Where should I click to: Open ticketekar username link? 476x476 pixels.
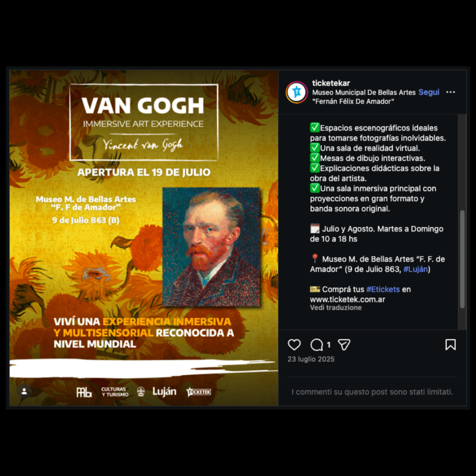pyautogui.click(x=331, y=83)
